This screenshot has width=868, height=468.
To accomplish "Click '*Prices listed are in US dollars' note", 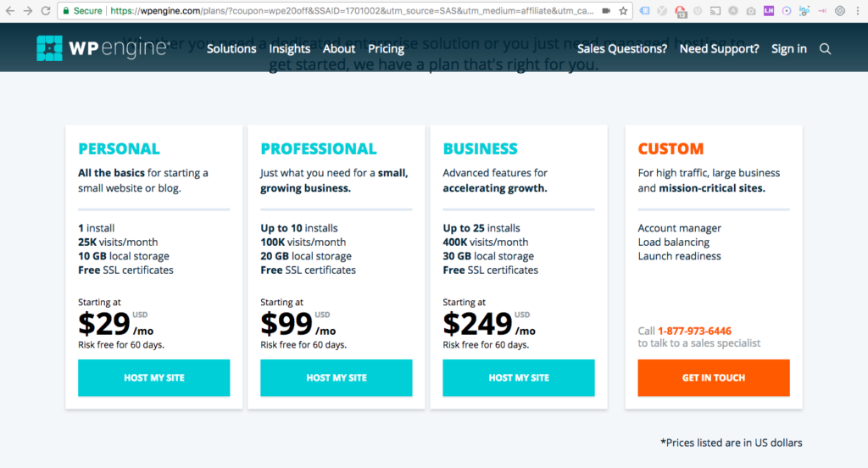I will (732, 443).
